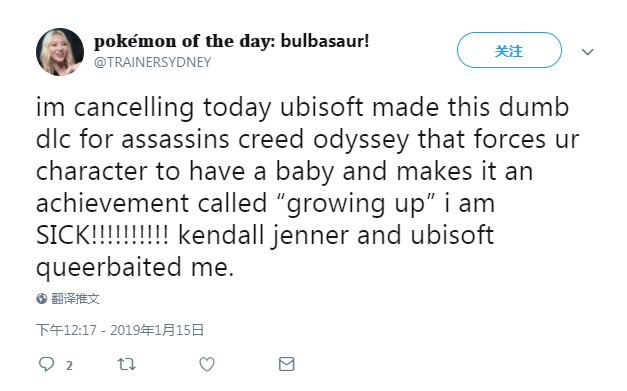Open the profile avatar photo

(x=60, y=52)
